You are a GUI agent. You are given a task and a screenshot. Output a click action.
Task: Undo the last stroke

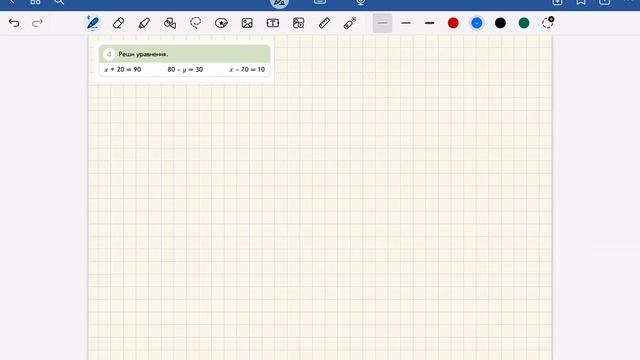14,23
